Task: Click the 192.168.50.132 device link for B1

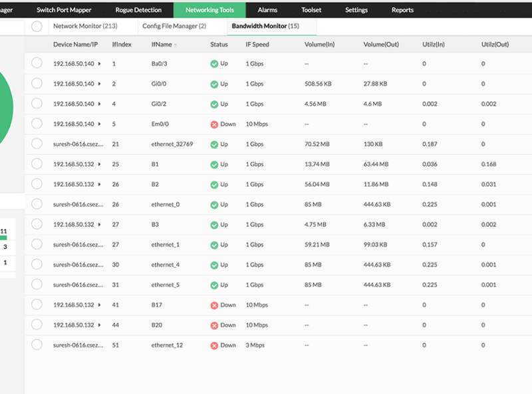Action: (x=73, y=164)
